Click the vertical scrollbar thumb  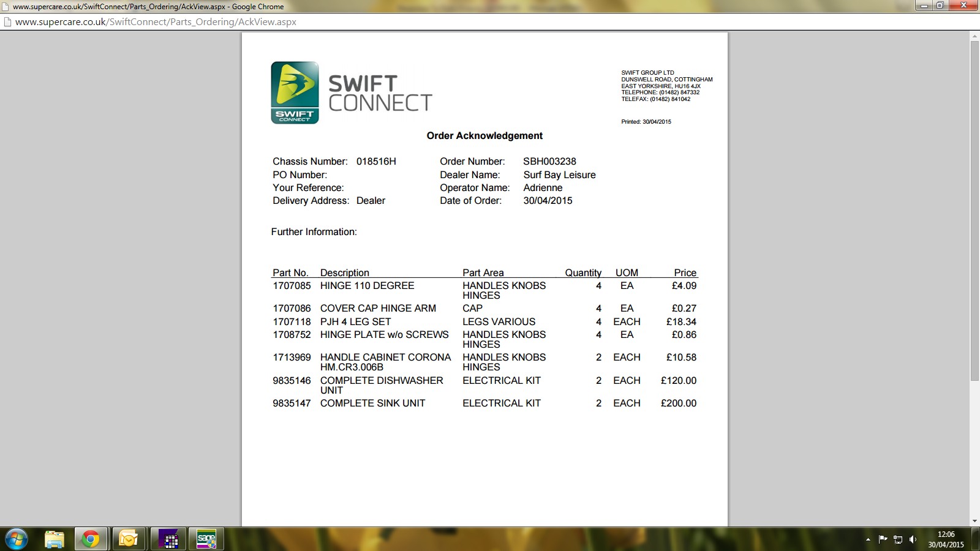tap(974, 211)
